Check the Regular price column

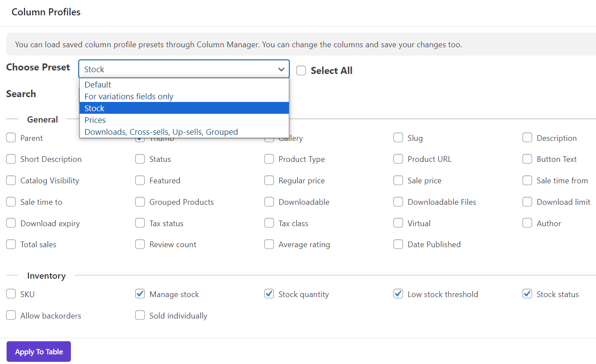[269, 180]
